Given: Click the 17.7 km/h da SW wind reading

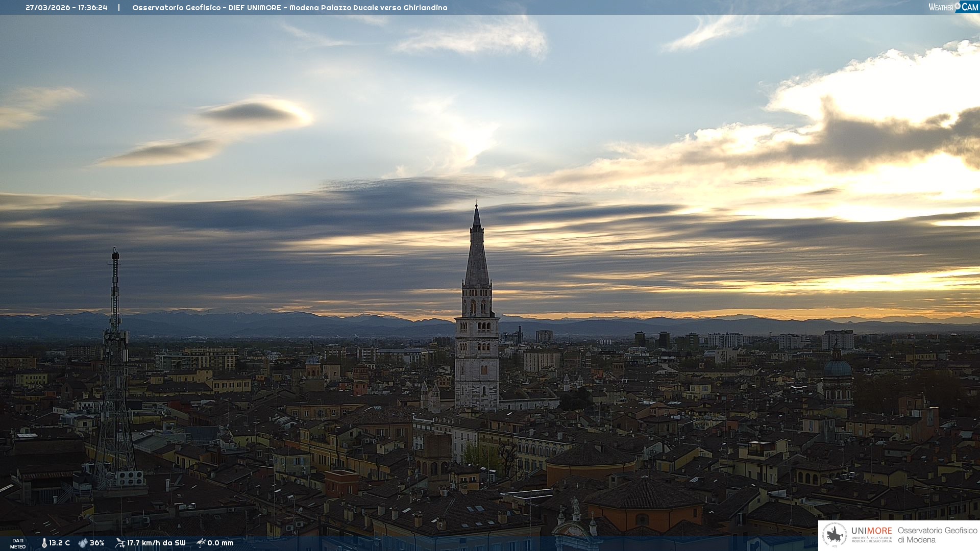Looking at the screenshot, I should pyautogui.click(x=156, y=543).
